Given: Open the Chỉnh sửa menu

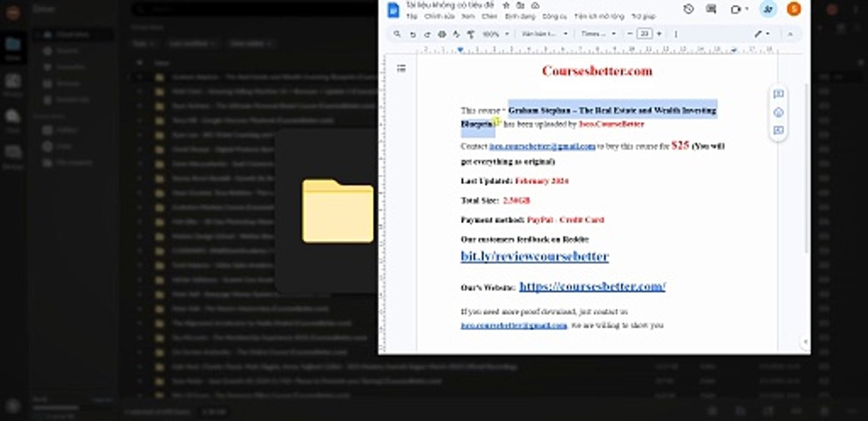Looking at the screenshot, I should 439,16.
